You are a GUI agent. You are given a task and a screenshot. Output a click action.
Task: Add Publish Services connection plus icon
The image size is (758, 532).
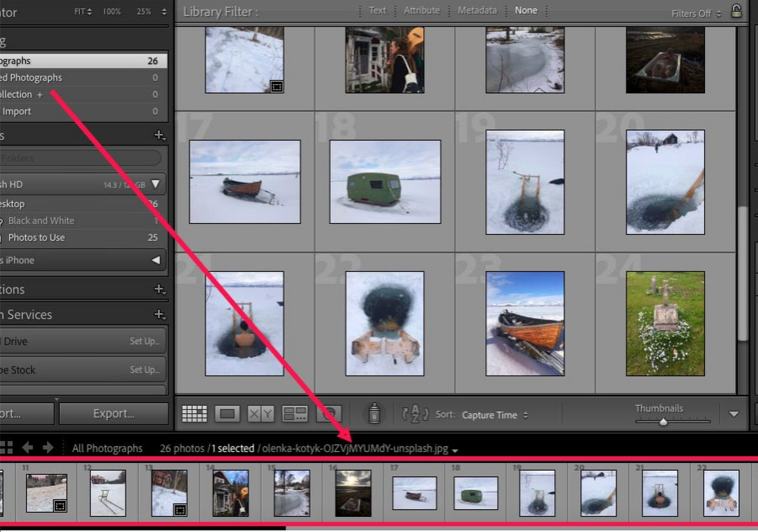(x=159, y=314)
